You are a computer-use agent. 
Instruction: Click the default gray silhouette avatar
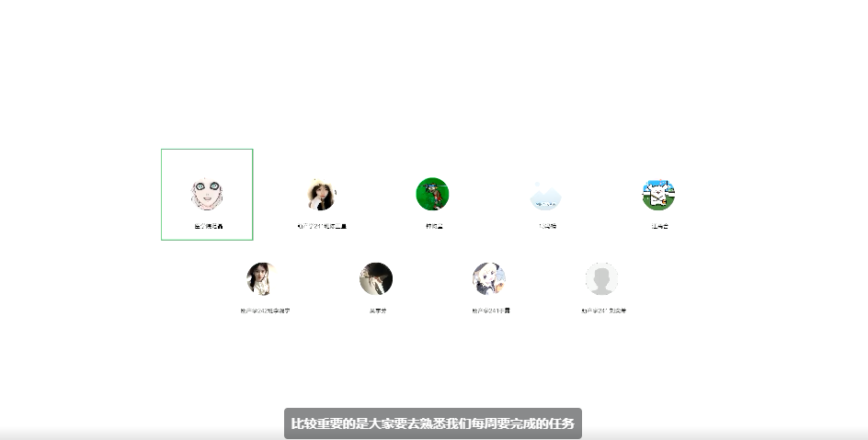[601, 278]
